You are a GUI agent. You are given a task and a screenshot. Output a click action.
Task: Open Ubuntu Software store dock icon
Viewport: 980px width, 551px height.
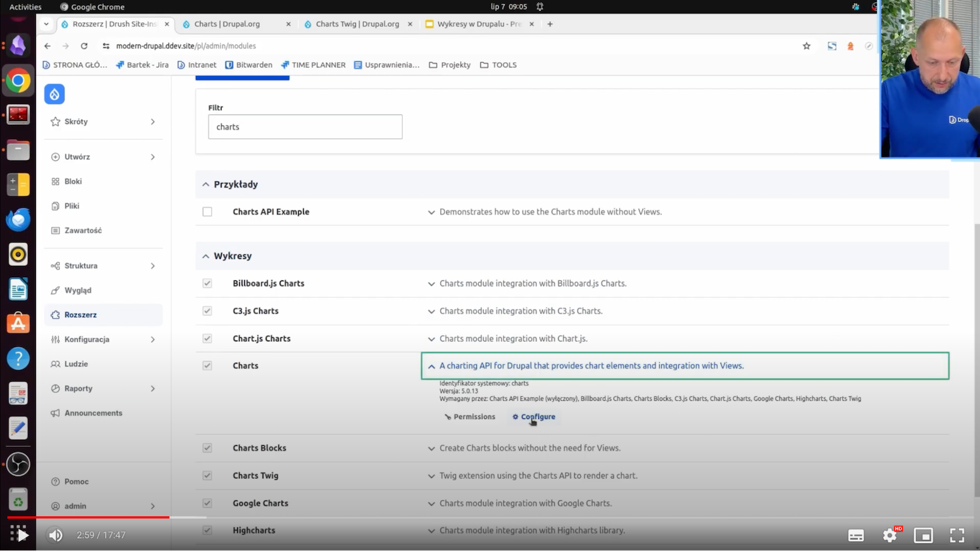click(18, 324)
